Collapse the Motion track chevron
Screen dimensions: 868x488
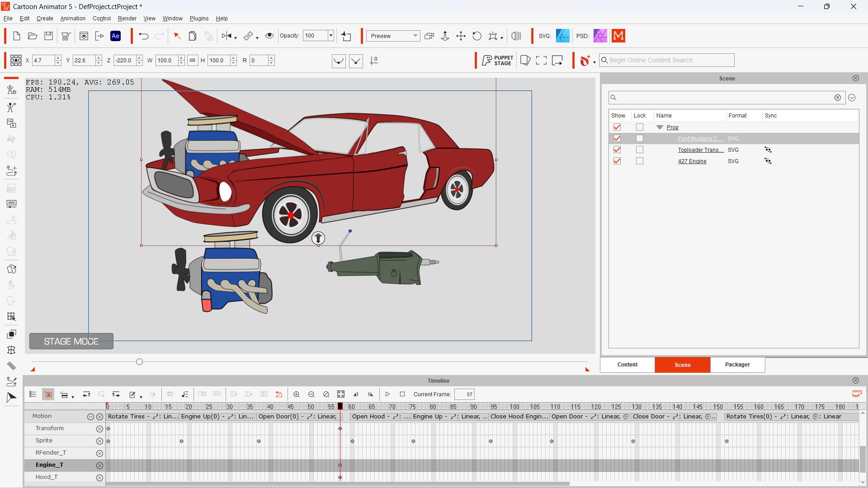pos(90,417)
